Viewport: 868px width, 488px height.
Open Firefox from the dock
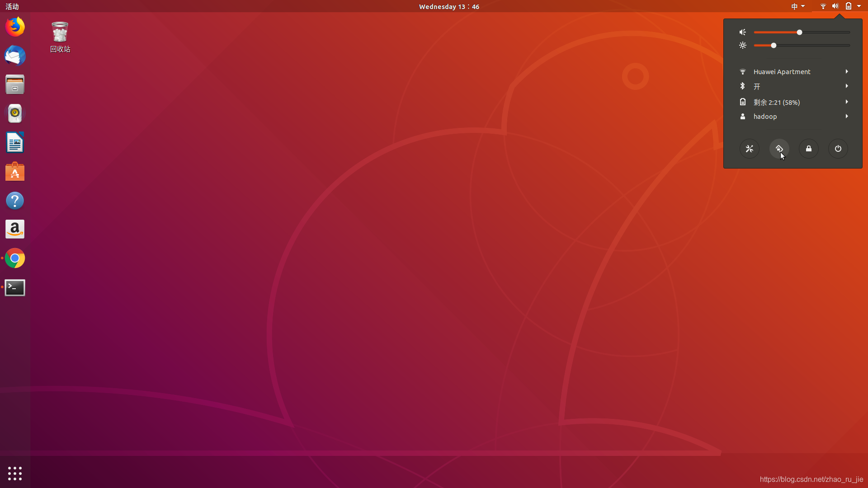tap(15, 27)
